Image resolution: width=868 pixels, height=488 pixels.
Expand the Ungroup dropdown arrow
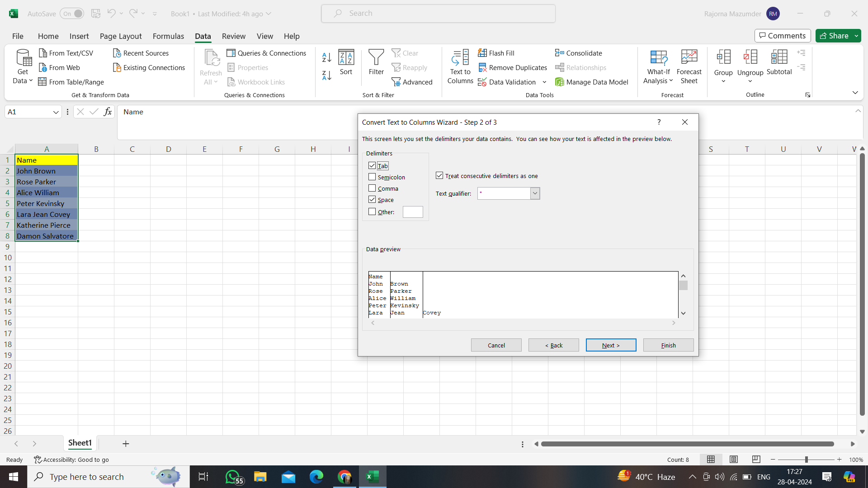click(750, 82)
